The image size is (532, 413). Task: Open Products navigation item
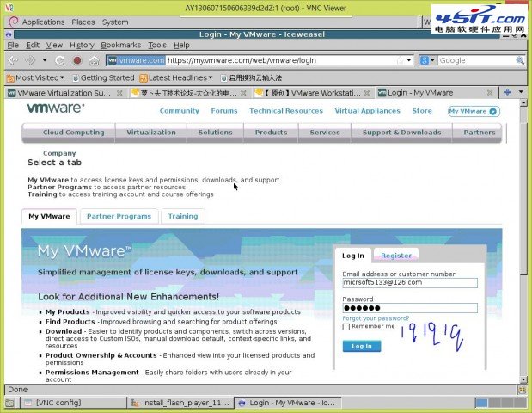tap(271, 133)
